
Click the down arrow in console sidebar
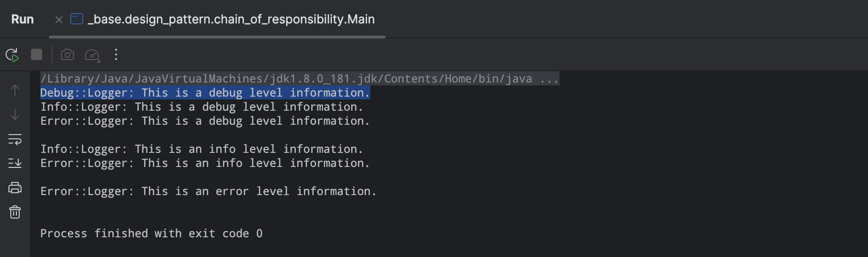coord(15,114)
